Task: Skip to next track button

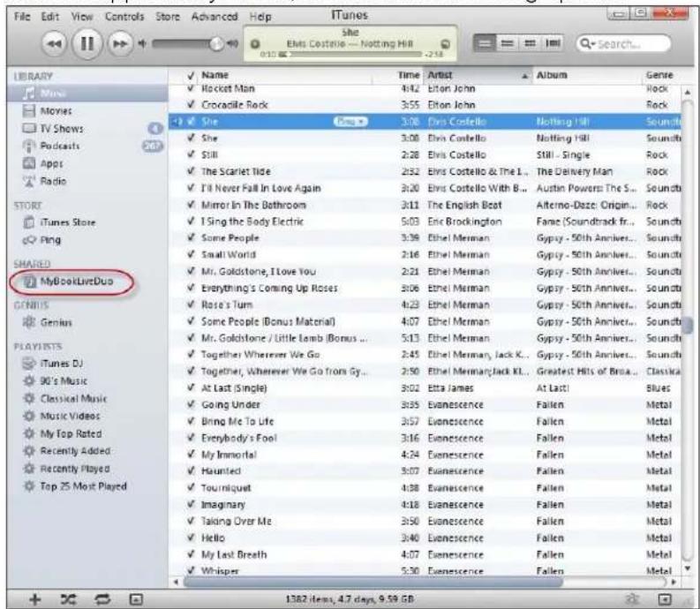Action: (x=120, y=44)
